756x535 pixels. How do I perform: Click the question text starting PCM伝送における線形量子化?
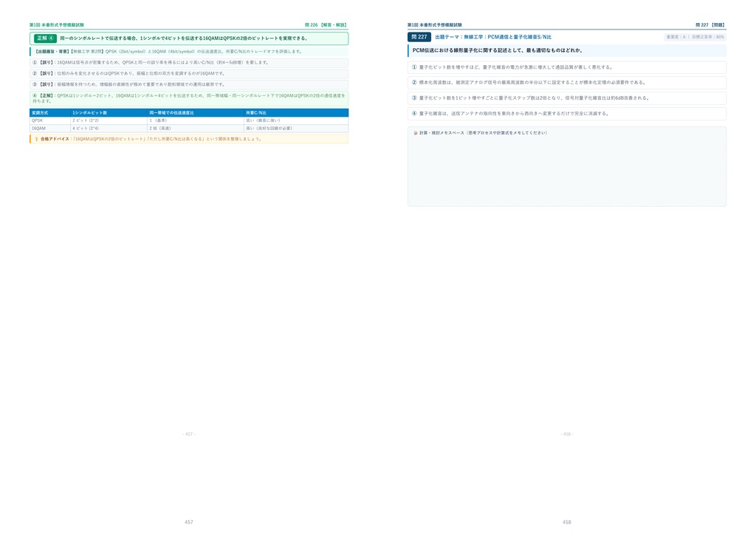tap(497, 50)
